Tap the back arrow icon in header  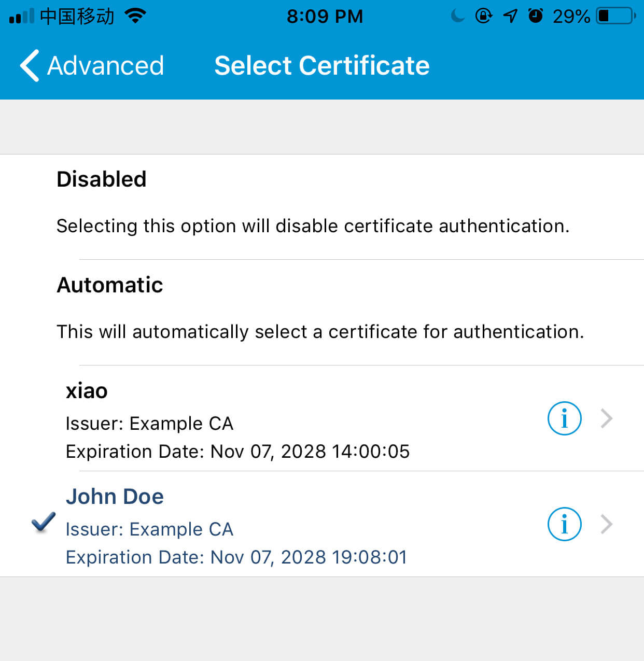tap(30, 66)
